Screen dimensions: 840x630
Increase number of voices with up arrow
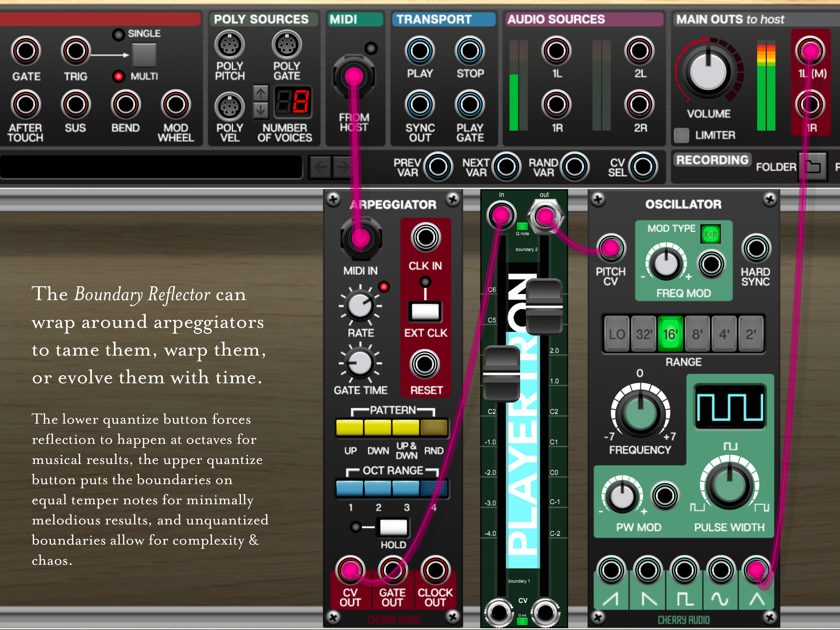(261, 93)
